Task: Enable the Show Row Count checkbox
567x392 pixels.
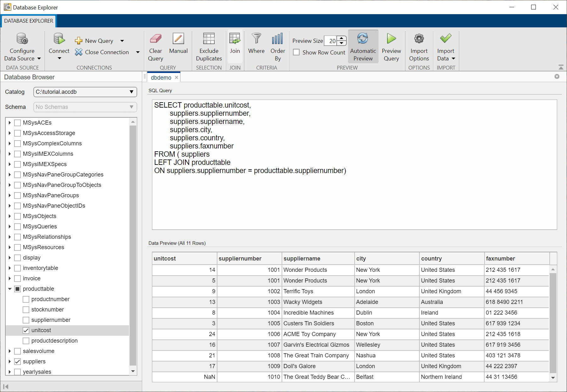Action: point(296,52)
